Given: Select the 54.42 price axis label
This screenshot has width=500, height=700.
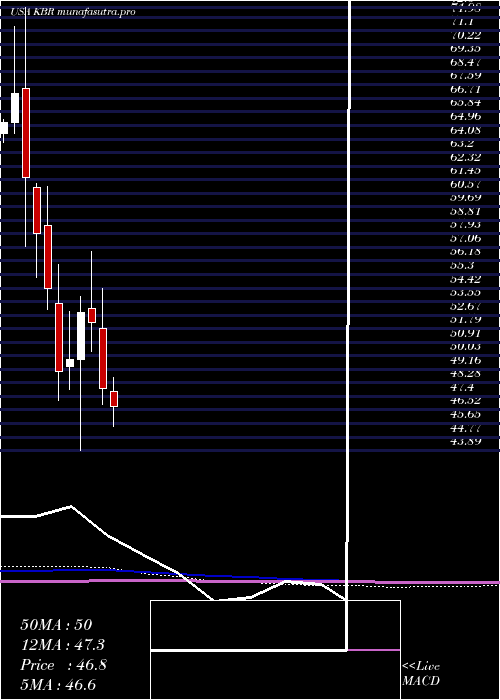Looking at the screenshot, I should pyautogui.click(x=467, y=280).
